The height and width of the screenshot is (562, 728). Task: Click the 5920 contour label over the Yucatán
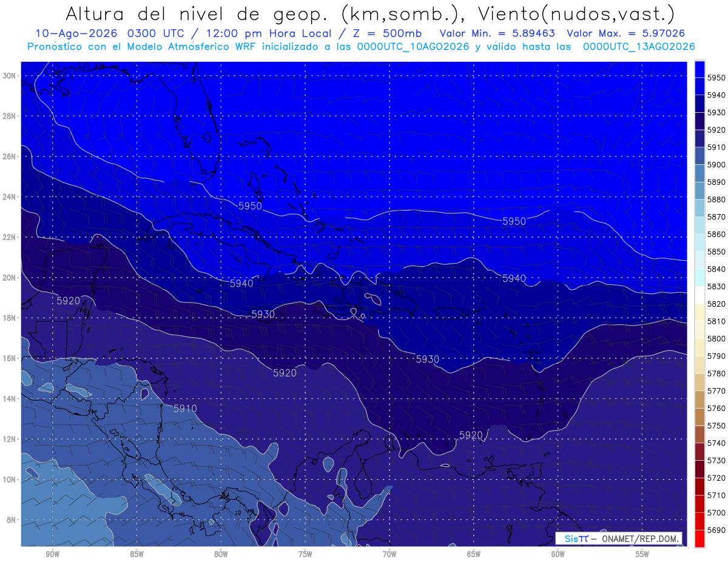[69, 301]
